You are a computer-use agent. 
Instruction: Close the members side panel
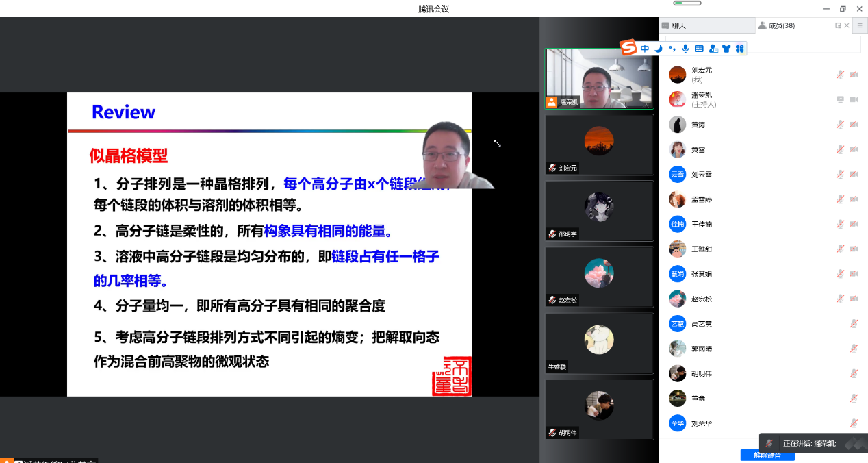point(847,25)
